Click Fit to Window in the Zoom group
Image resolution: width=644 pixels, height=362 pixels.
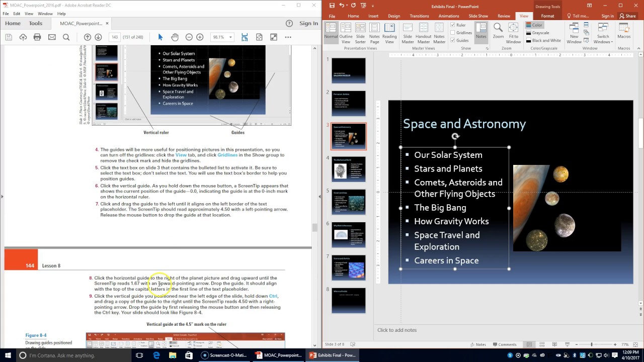coord(513,32)
